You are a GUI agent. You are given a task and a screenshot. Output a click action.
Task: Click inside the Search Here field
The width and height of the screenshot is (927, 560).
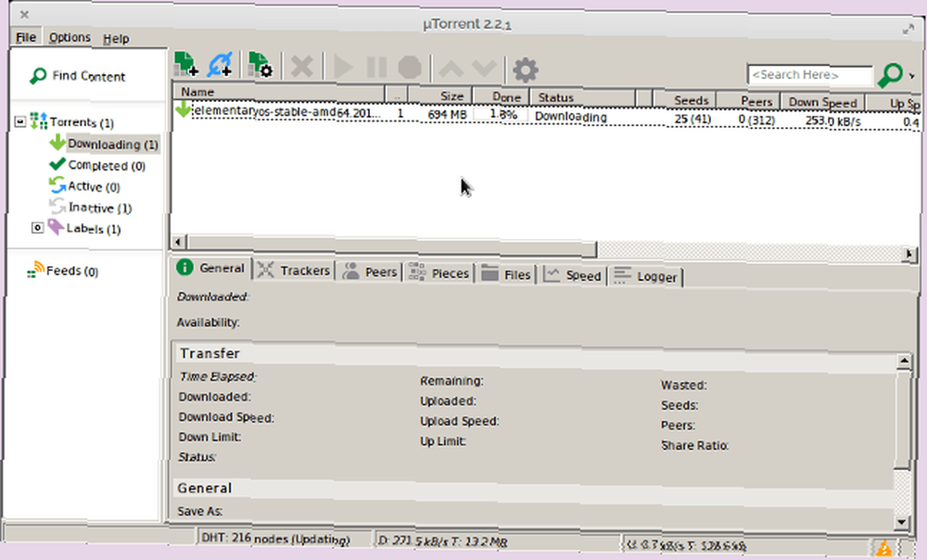[x=809, y=75]
